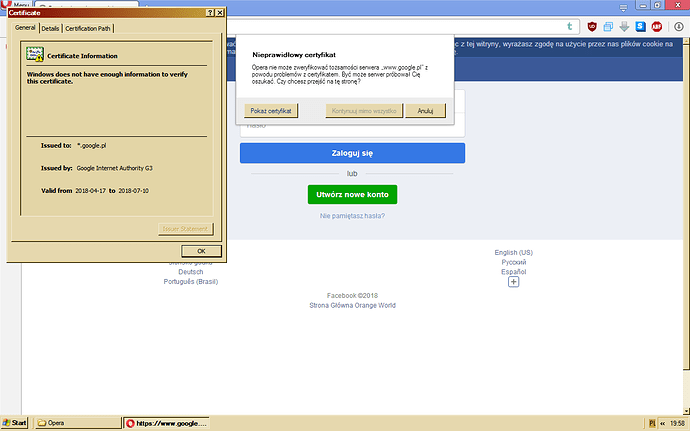The image size is (690, 431).
Task: Click the 2018-04-17 valid-from date
Action: coord(90,191)
